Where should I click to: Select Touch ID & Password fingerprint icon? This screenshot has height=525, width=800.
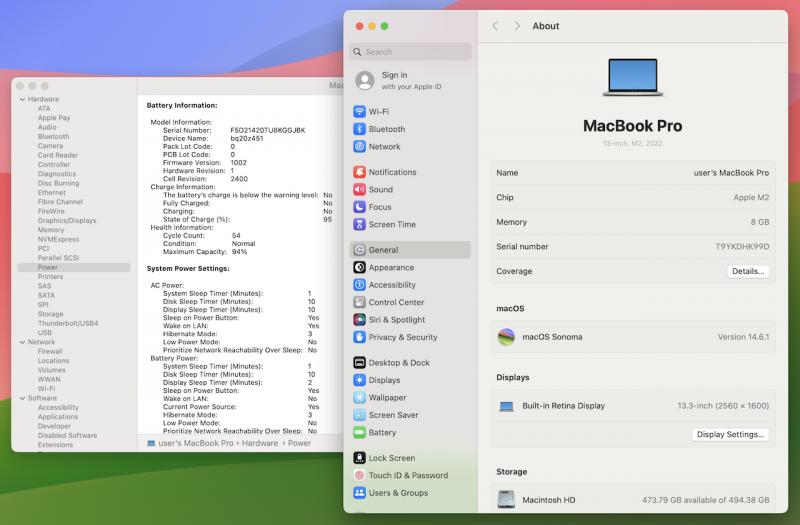(359, 475)
